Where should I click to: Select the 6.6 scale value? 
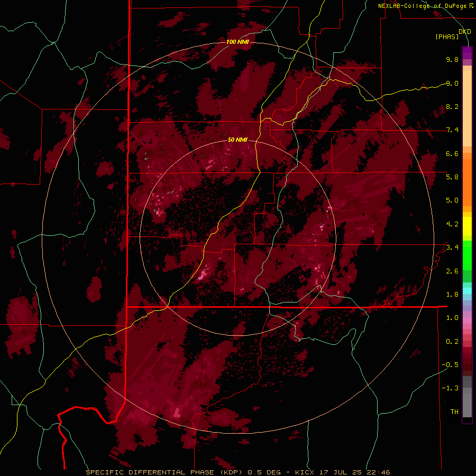pyautogui.click(x=452, y=153)
